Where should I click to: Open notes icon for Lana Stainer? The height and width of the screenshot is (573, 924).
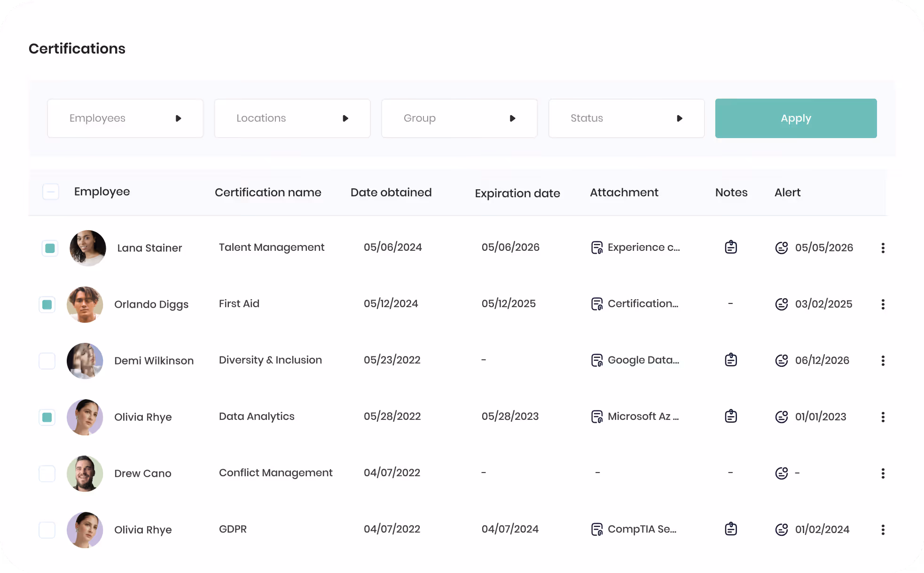coord(731,247)
